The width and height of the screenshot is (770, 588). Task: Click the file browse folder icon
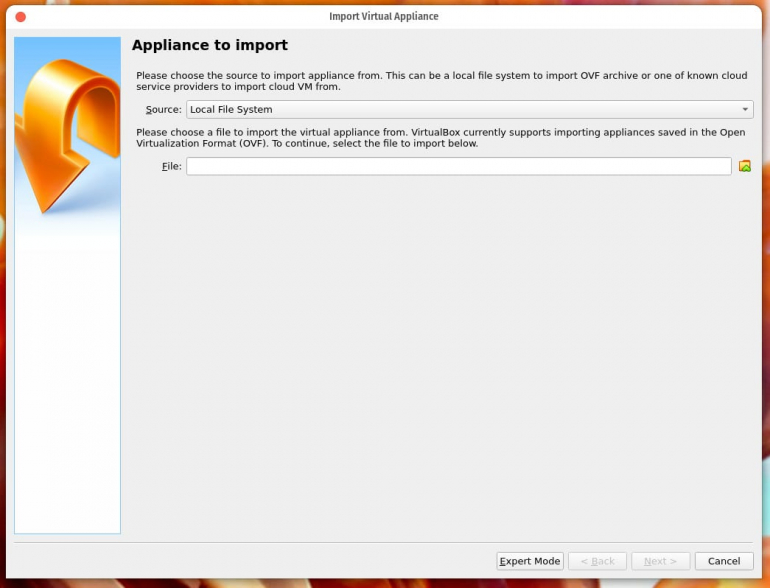tap(744, 166)
